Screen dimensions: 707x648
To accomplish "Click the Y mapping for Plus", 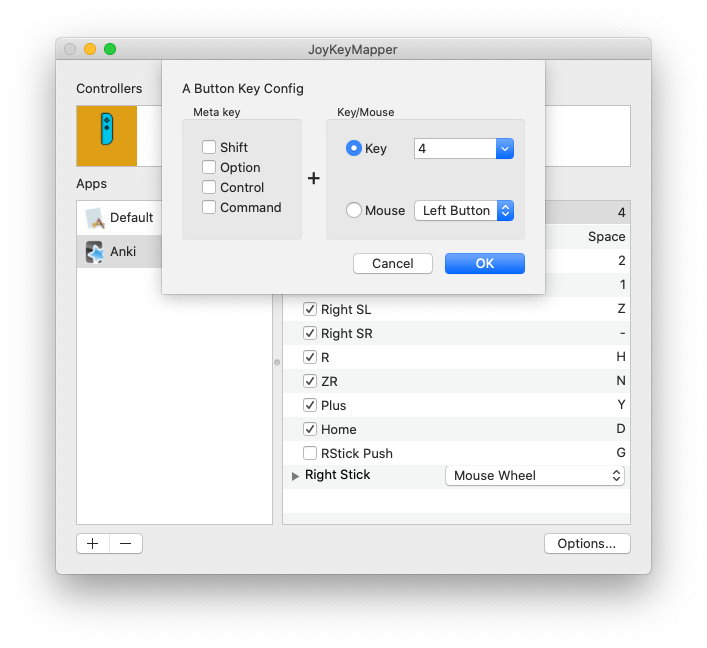I will (x=621, y=404).
